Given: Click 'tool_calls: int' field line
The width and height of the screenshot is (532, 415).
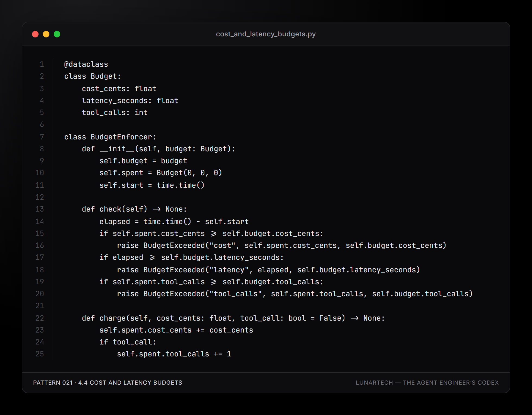Looking at the screenshot, I should [115, 113].
